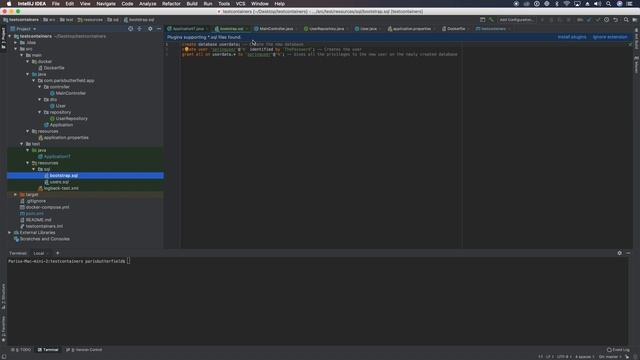Collapse the docker folder
This screenshot has width=640, height=360.
pyautogui.click(x=28, y=62)
